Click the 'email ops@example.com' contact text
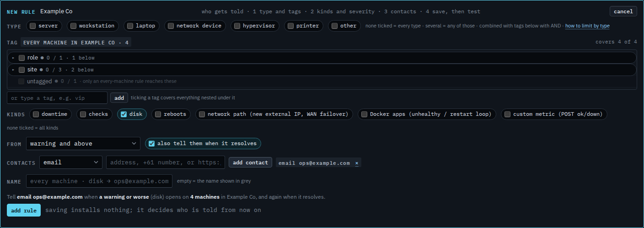 coord(314,163)
